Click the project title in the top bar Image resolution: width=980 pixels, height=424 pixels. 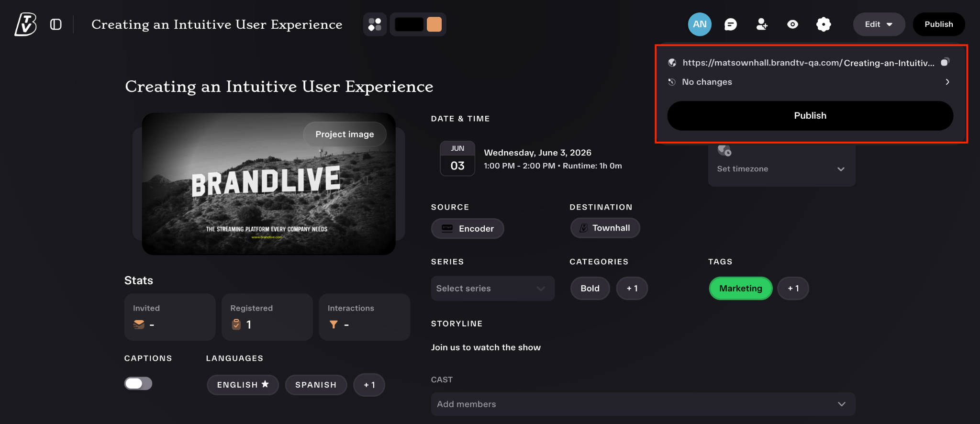pos(217,24)
